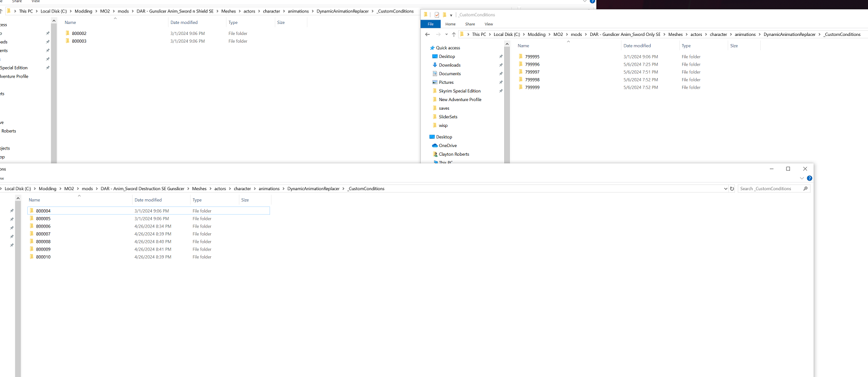This screenshot has height=377, width=868.
Task: Open the View ribbon tab in Sword Only window
Action: point(489,24)
